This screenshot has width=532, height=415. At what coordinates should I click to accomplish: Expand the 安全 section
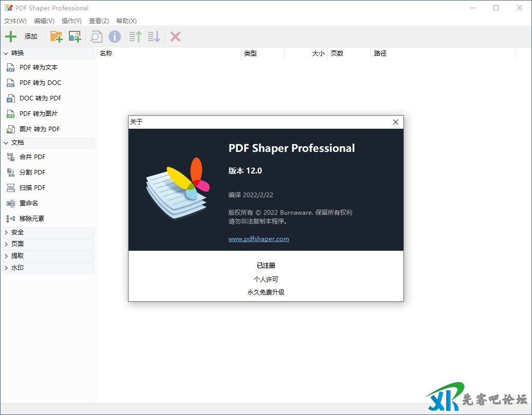tap(6, 232)
